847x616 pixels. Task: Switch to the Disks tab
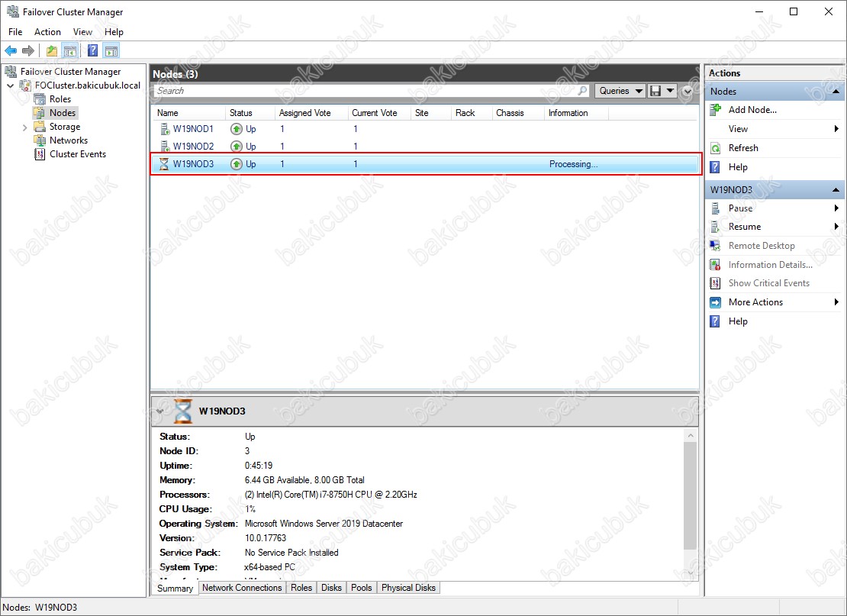click(x=331, y=587)
